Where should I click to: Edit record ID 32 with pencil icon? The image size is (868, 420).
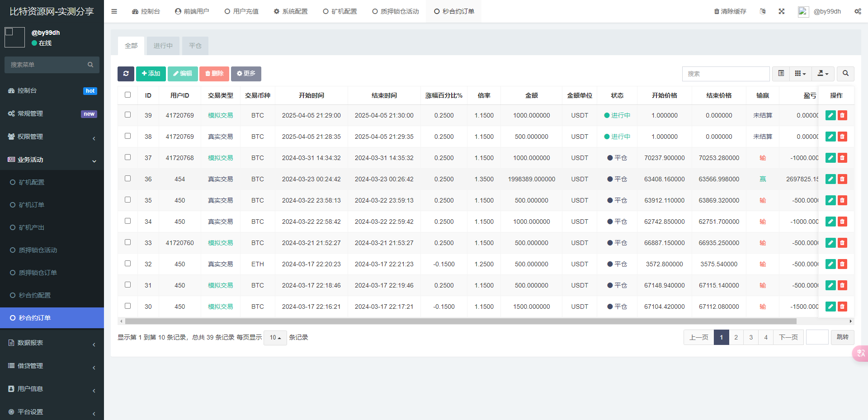pyautogui.click(x=830, y=264)
